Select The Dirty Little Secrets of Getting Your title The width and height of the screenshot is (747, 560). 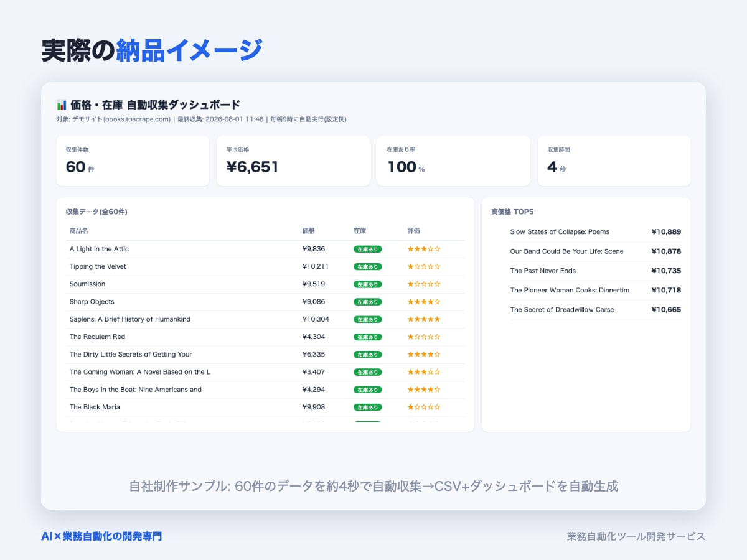(x=131, y=354)
